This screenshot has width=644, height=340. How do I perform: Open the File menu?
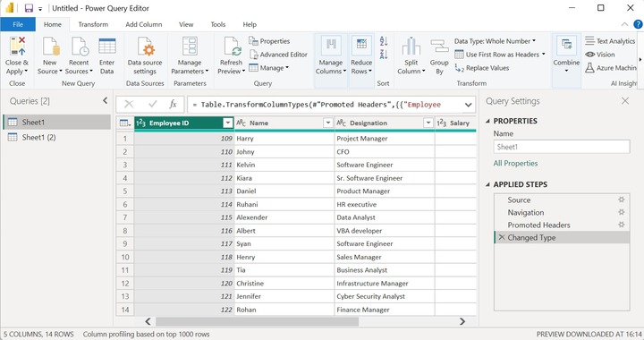click(x=18, y=24)
